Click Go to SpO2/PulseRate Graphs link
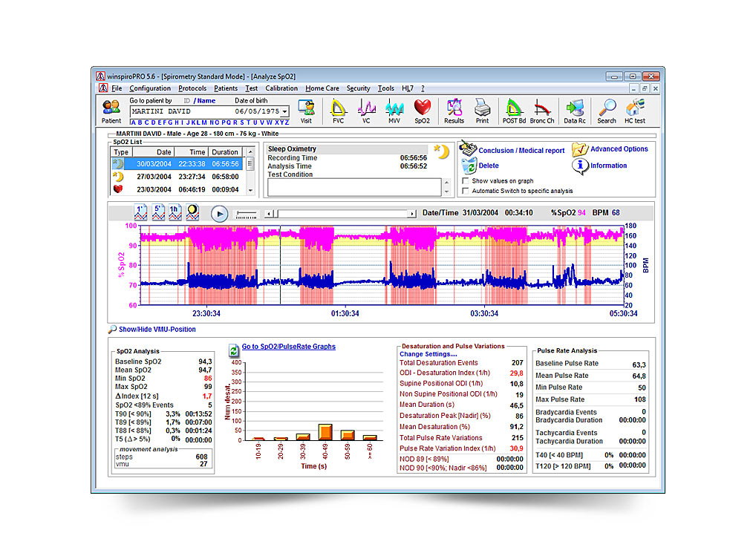This screenshot has height=559, width=756. pyautogui.click(x=288, y=347)
